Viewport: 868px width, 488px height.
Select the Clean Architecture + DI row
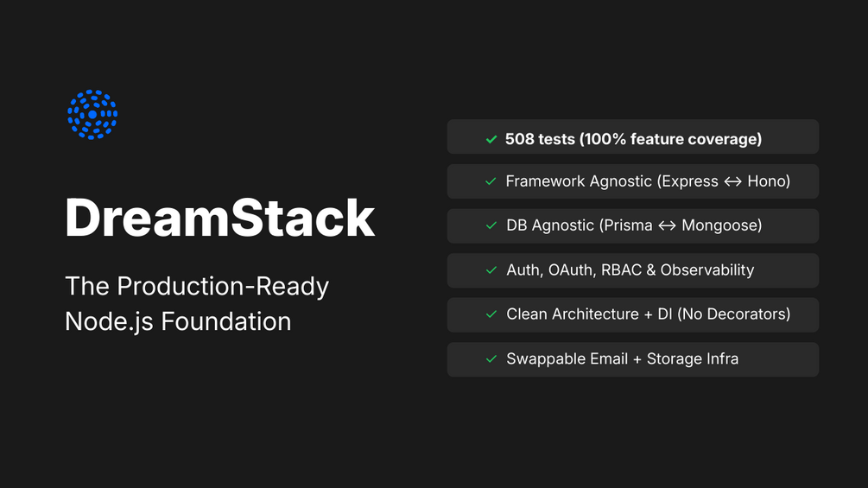[x=632, y=314]
